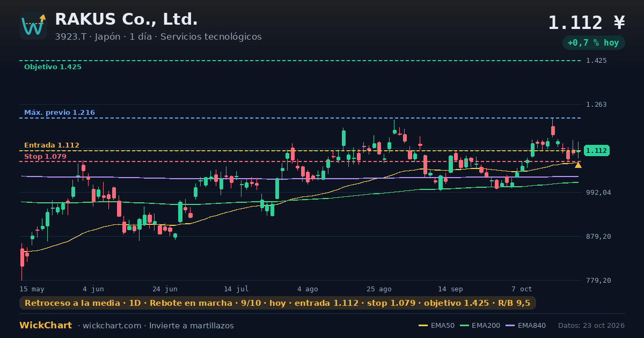
Task: Click the "1.263" price axis label
Action: pyautogui.click(x=596, y=105)
